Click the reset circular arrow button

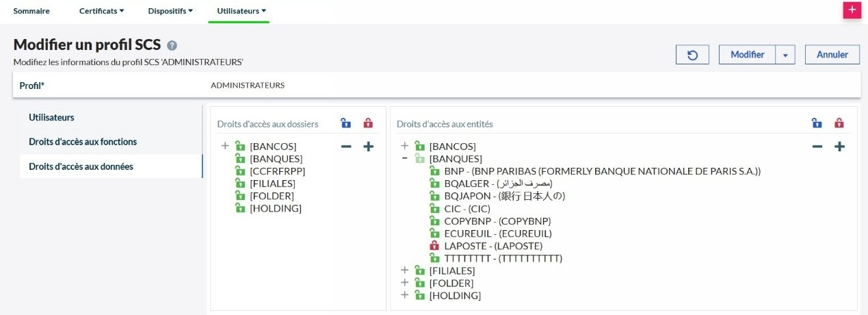pyautogui.click(x=692, y=55)
